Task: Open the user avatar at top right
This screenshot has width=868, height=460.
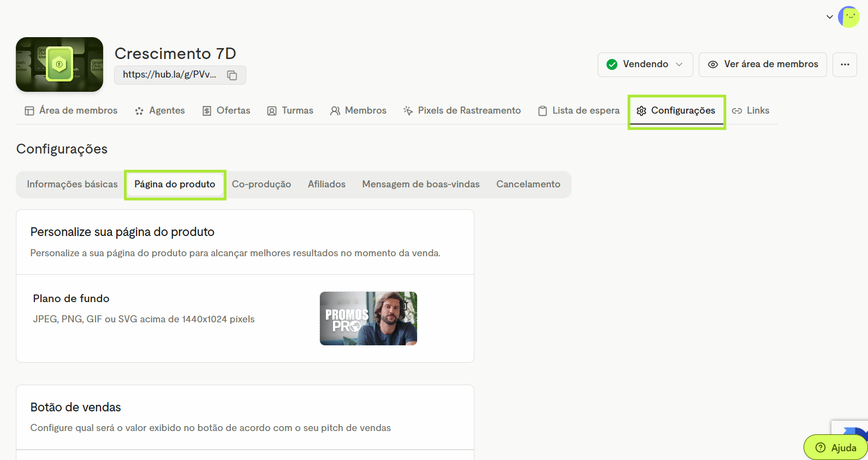Action: (849, 17)
